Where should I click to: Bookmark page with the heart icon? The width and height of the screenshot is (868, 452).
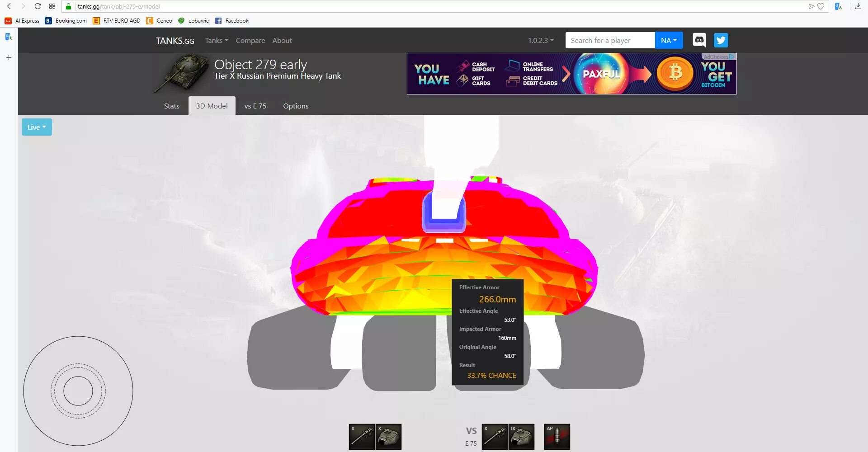(821, 6)
